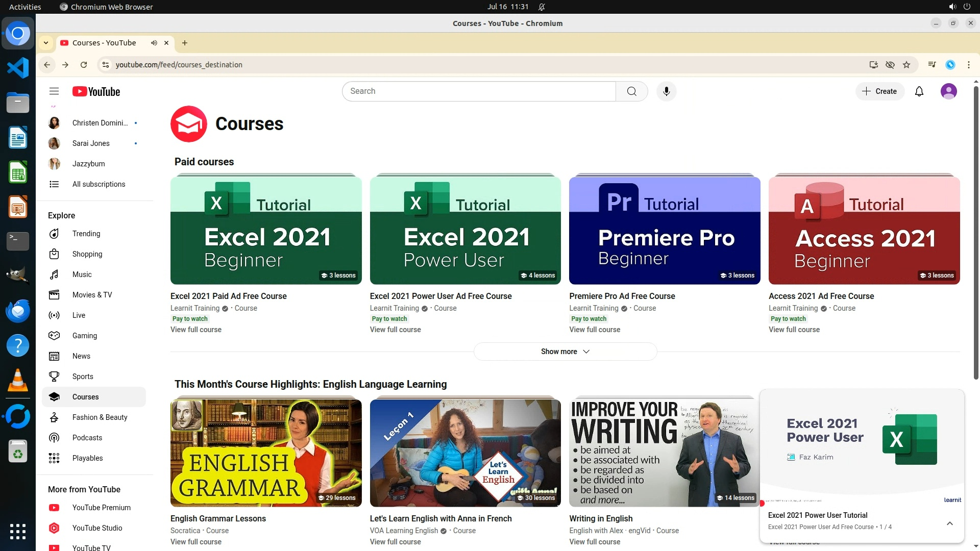Mute the Courses tab audio icon
The height and width of the screenshot is (551, 980).
(154, 43)
